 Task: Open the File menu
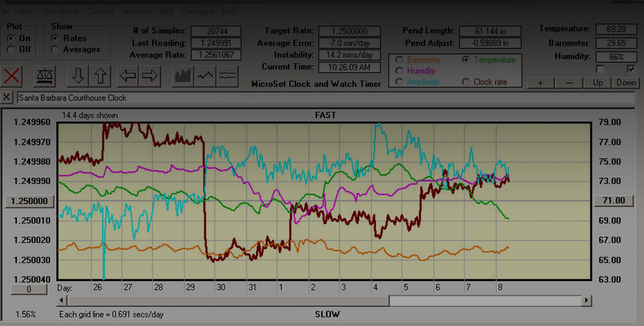tap(5, 11)
